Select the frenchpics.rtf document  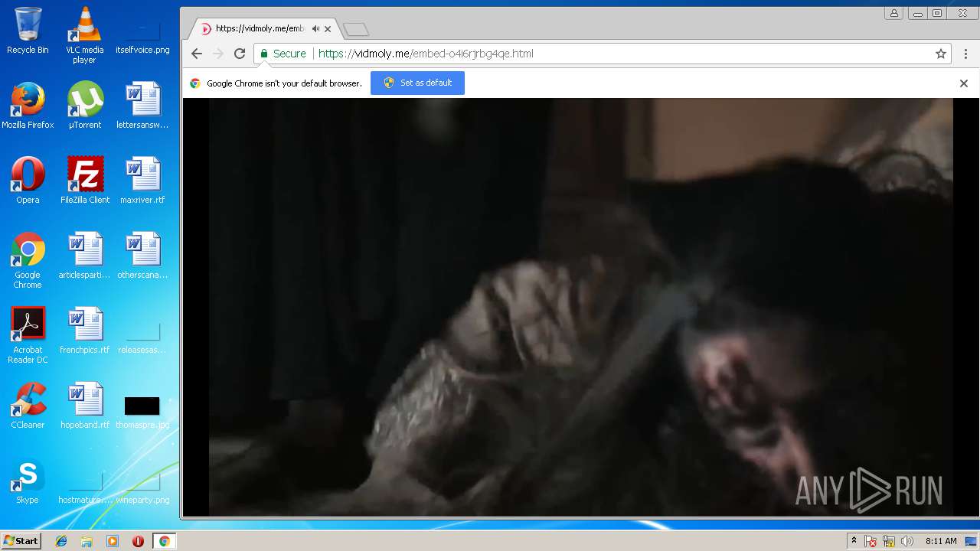(x=85, y=331)
